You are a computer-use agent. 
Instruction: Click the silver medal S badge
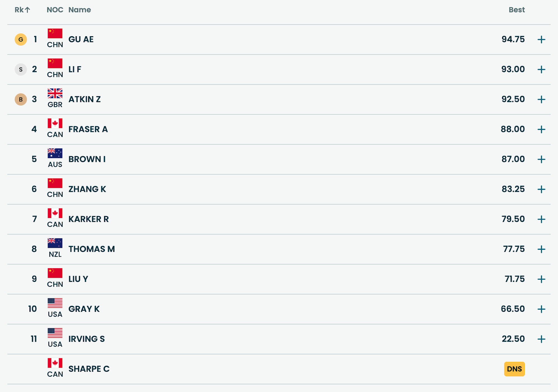click(x=21, y=69)
